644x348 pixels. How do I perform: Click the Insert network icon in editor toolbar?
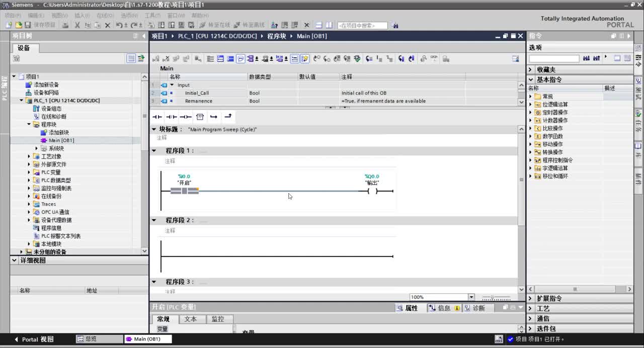(156, 59)
